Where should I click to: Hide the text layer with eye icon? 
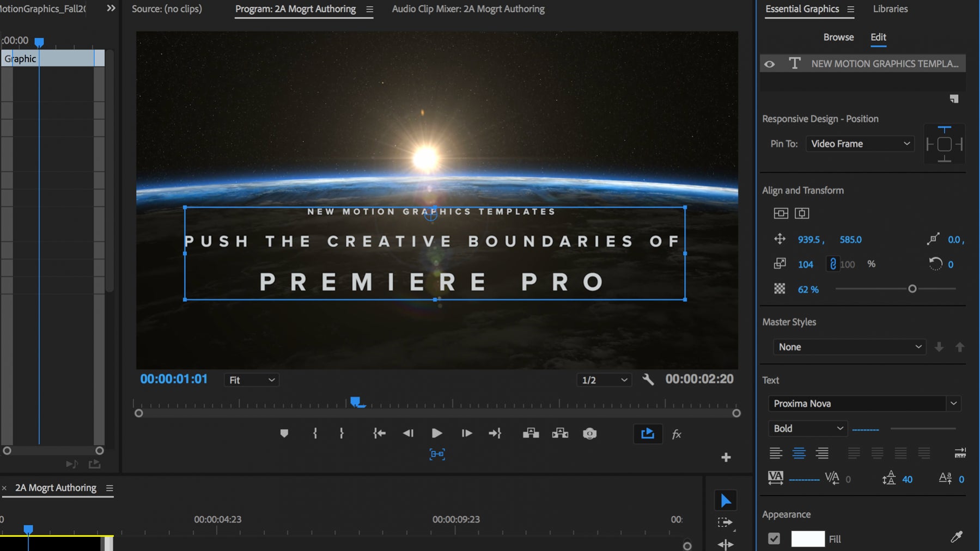tap(770, 64)
